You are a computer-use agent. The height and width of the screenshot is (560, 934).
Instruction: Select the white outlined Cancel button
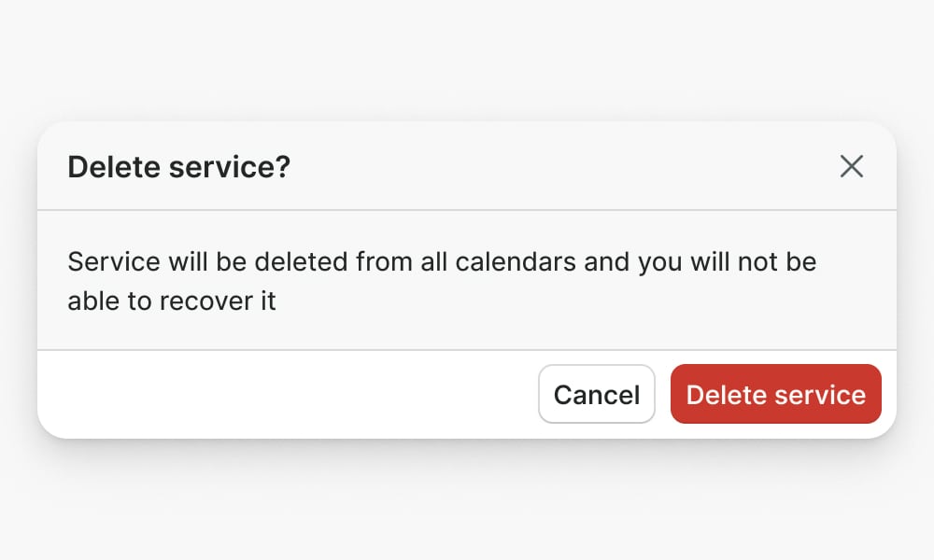click(597, 394)
